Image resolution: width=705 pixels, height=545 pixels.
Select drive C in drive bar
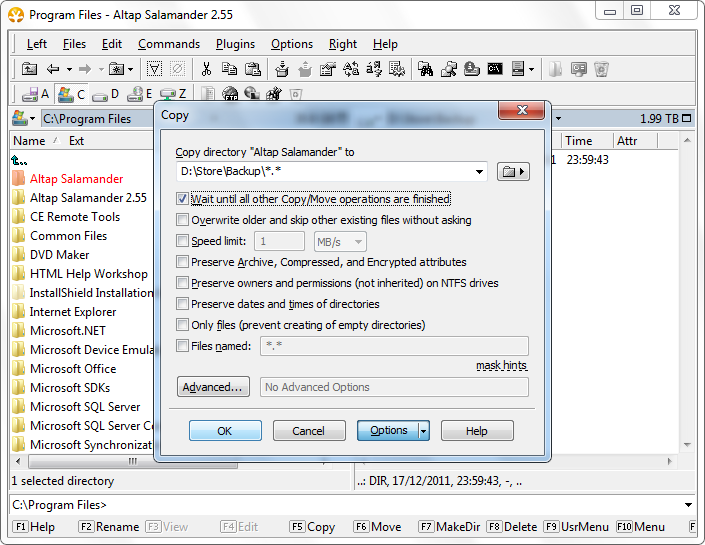(x=71, y=94)
